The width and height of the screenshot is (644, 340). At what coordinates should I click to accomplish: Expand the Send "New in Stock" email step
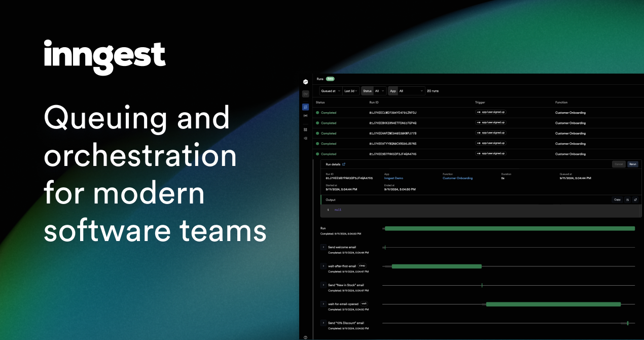323,285
